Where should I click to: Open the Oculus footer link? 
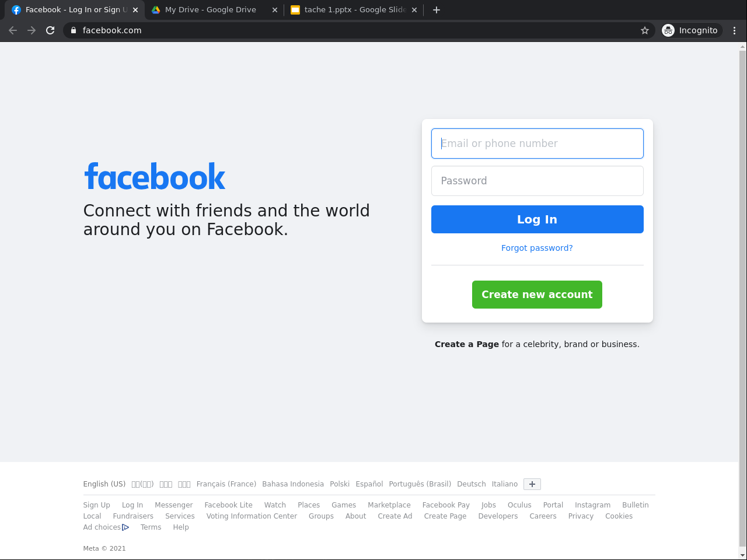[519, 505]
